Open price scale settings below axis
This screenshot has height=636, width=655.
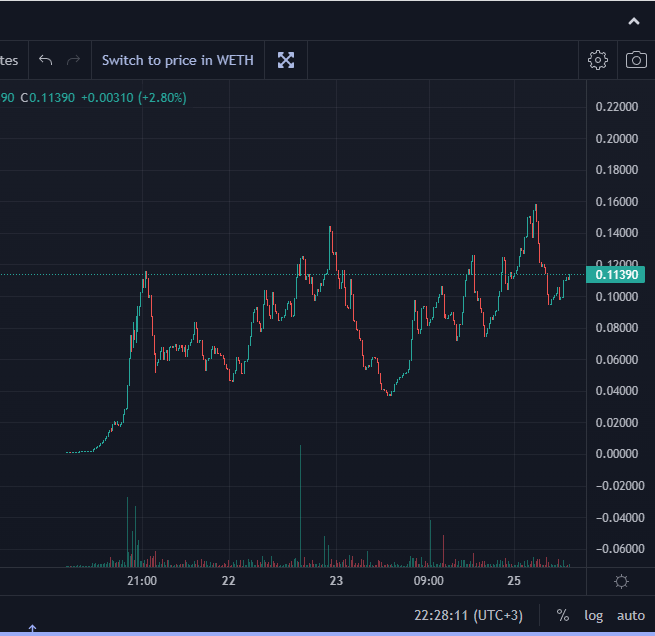tap(621, 581)
